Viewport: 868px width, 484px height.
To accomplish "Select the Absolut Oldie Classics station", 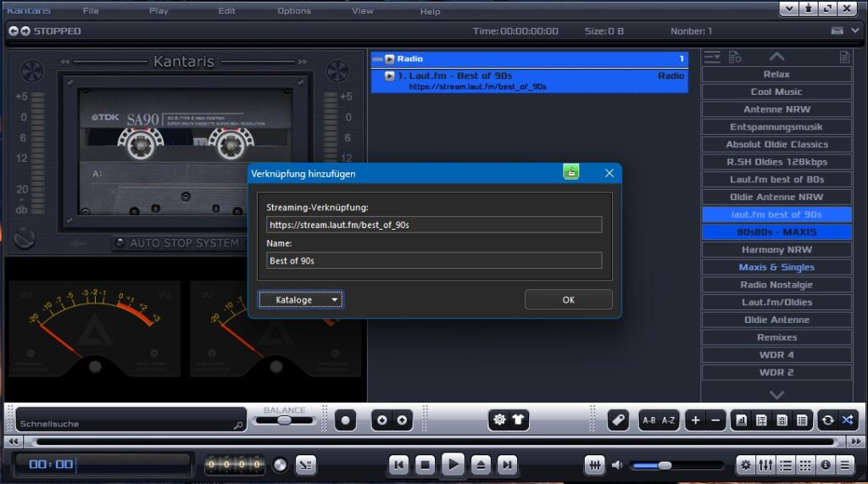I will point(776,145).
